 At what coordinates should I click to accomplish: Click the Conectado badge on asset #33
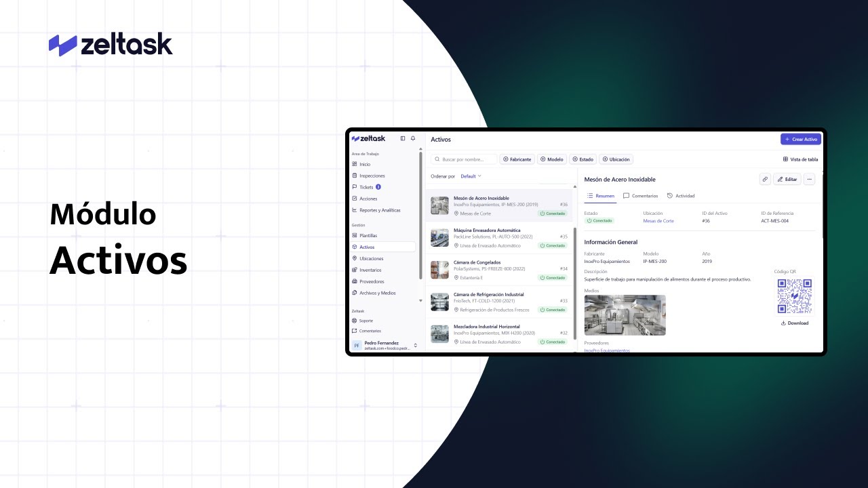click(553, 310)
